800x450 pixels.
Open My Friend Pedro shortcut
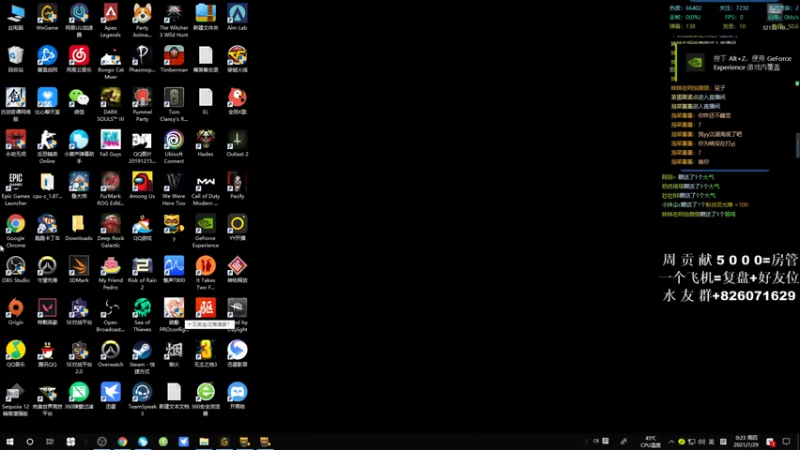click(x=110, y=273)
